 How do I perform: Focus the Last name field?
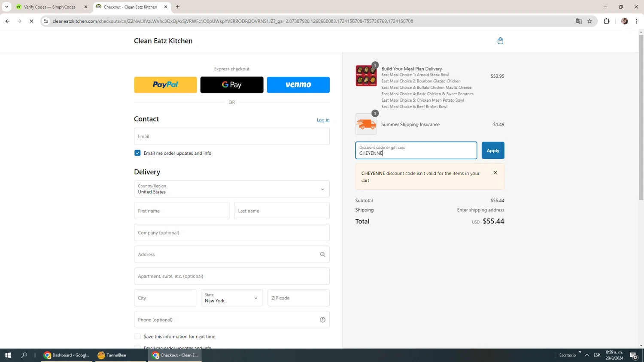click(x=282, y=211)
